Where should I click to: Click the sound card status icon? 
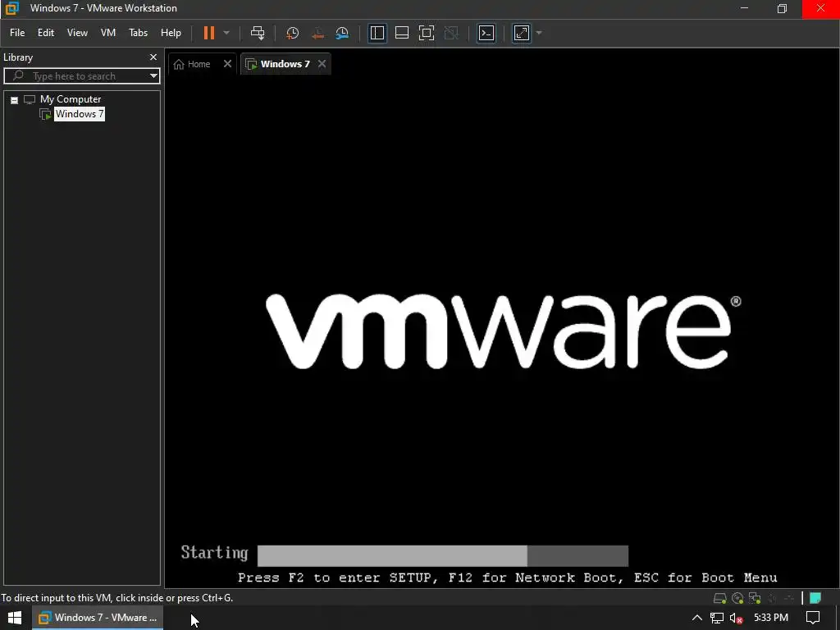coord(772,598)
